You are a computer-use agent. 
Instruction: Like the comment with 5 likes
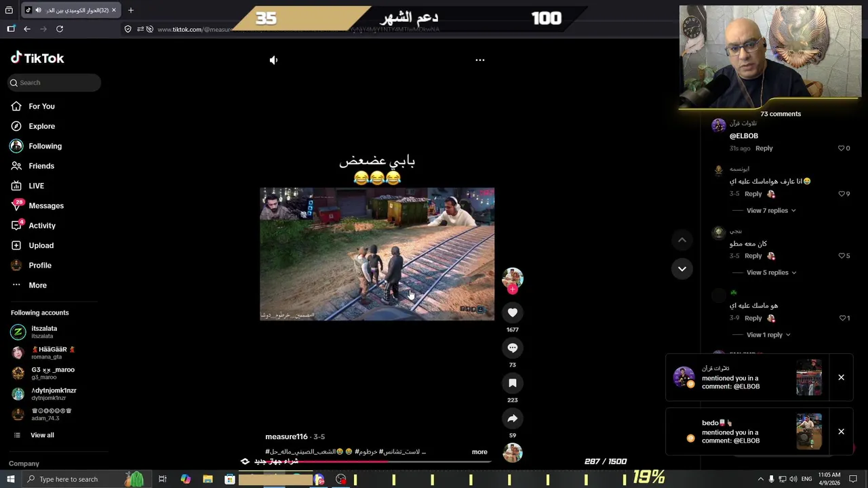841,256
